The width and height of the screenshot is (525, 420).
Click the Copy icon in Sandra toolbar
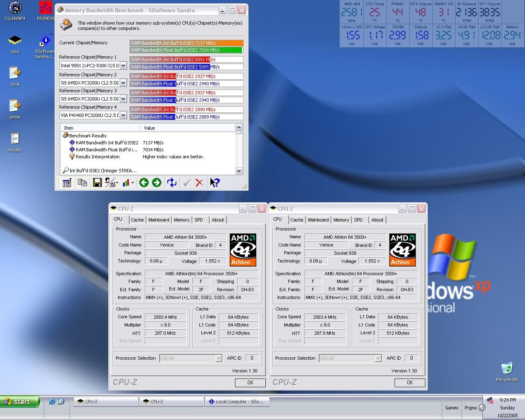point(82,183)
